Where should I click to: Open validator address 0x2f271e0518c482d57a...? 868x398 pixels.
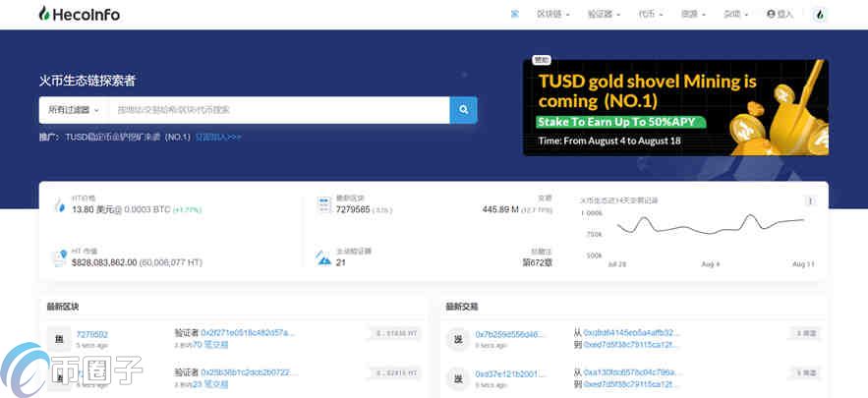pyautogui.click(x=248, y=333)
